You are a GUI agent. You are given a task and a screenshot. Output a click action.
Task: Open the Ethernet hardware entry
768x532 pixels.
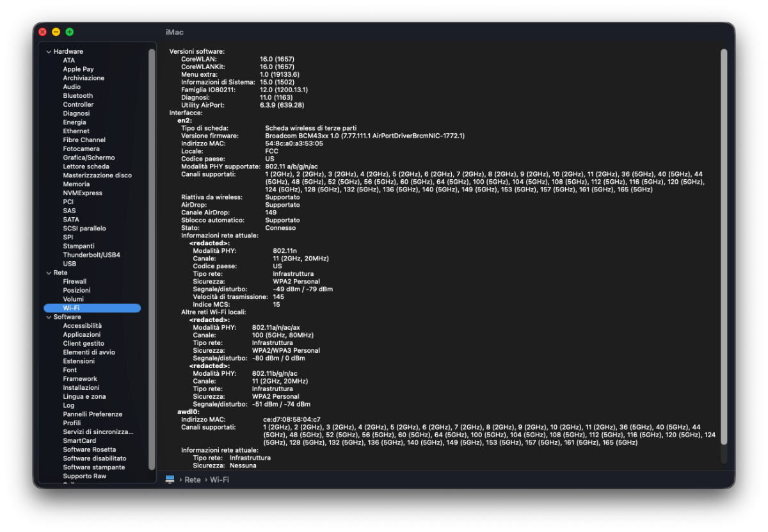76,131
